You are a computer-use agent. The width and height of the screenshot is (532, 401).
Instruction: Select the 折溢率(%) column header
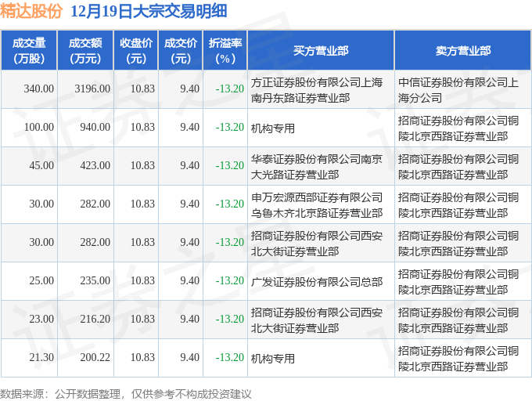point(225,51)
